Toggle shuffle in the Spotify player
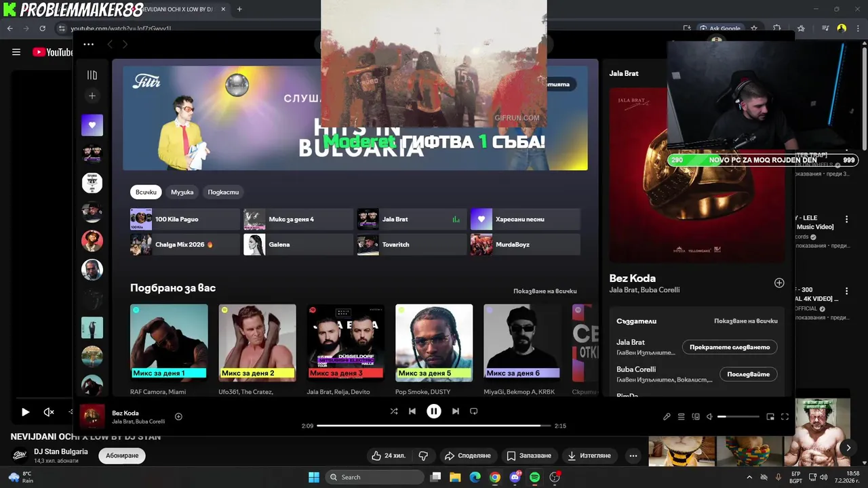The height and width of the screenshot is (488, 868). (394, 411)
